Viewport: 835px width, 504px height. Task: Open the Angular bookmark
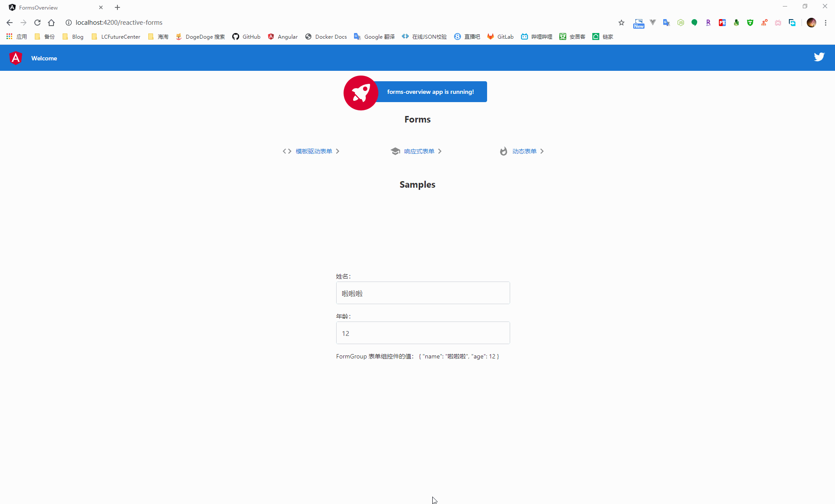click(x=283, y=36)
